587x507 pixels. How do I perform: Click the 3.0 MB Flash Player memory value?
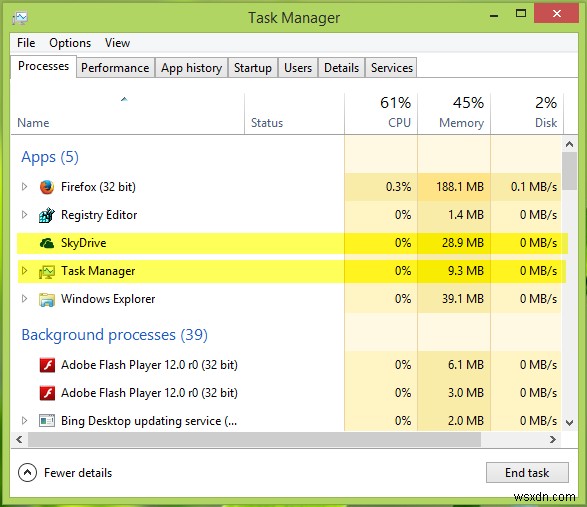(x=466, y=392)
